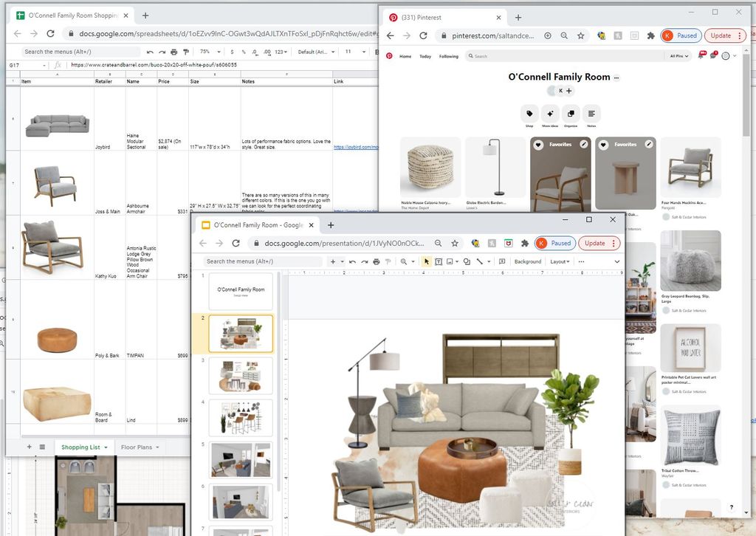
Task: Click the Organize icon on the Pinterest board
Action: 571,114
